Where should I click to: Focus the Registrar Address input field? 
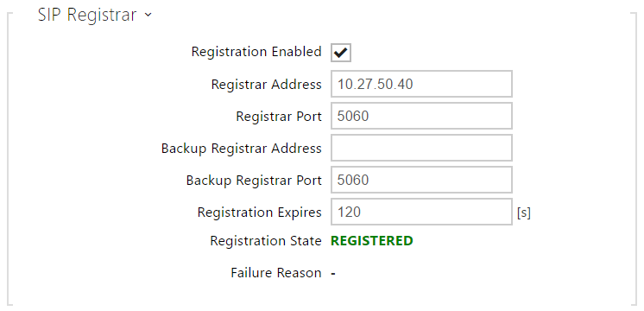[421, 84]
